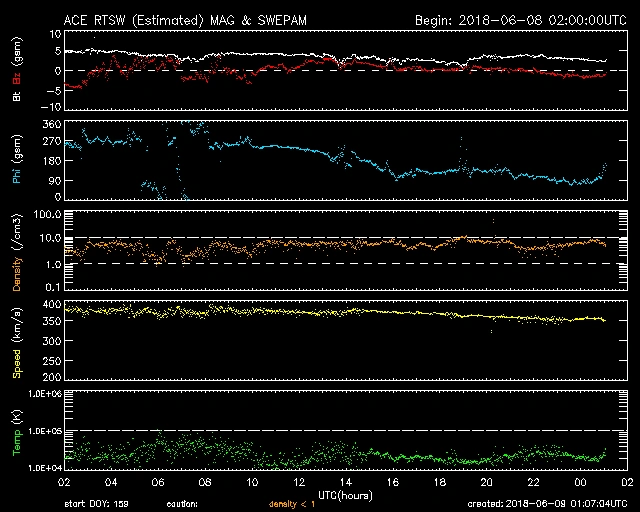The height and width of the screenshot is (512, 640).
Task: Click the '300' tick on Speed axis
Action: pyautogui.click(x=52, y=341)
